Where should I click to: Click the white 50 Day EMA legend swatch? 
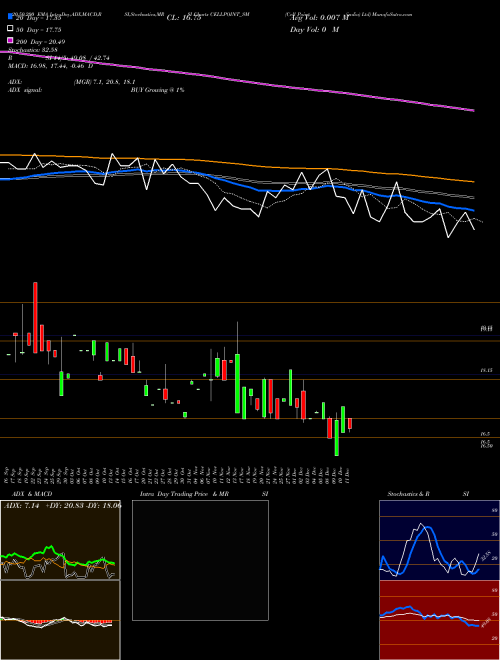(10, 29)
